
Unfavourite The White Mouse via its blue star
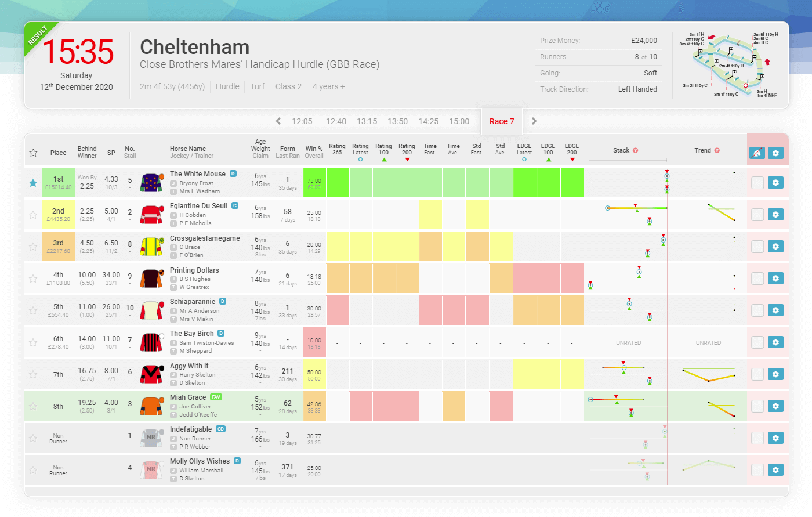click(33, 182)
